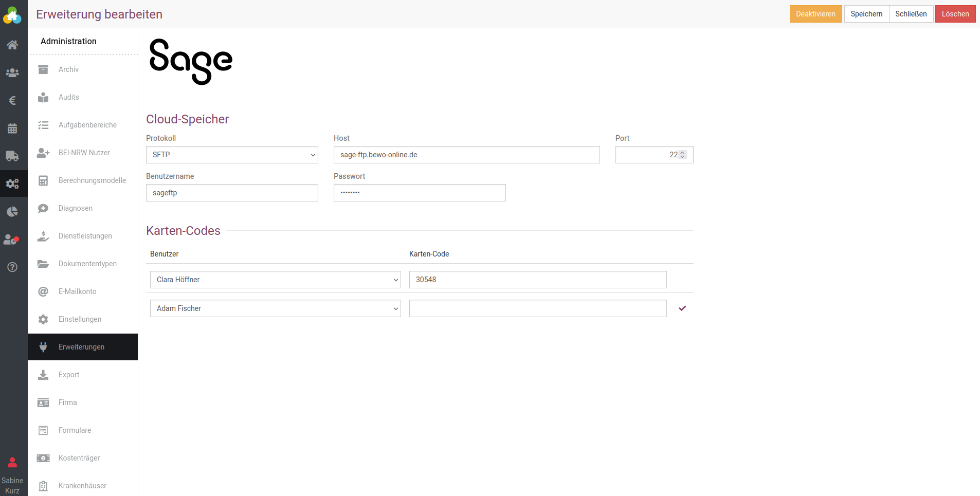Open the Adam Fischer user dropdown
The image size is (980, 496).
[275, 308]
